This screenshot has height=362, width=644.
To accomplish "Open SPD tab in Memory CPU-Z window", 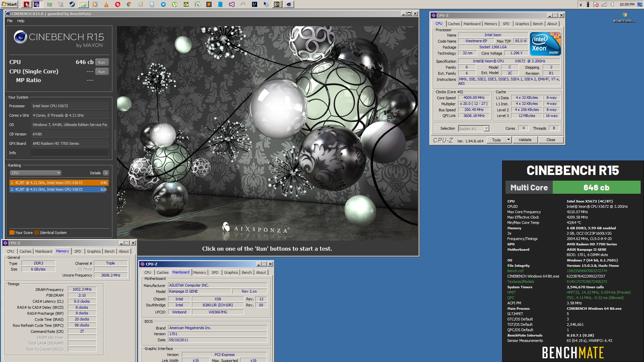I will pyautogui.click(x=78, y=251).
